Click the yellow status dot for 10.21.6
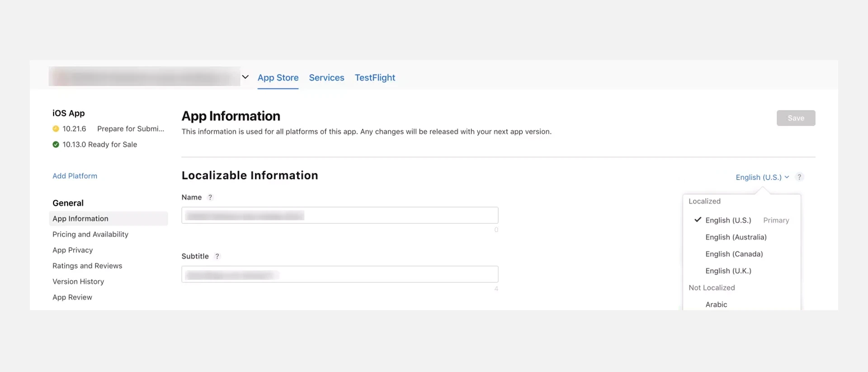The image size is (868, 372). coord(56,129)
